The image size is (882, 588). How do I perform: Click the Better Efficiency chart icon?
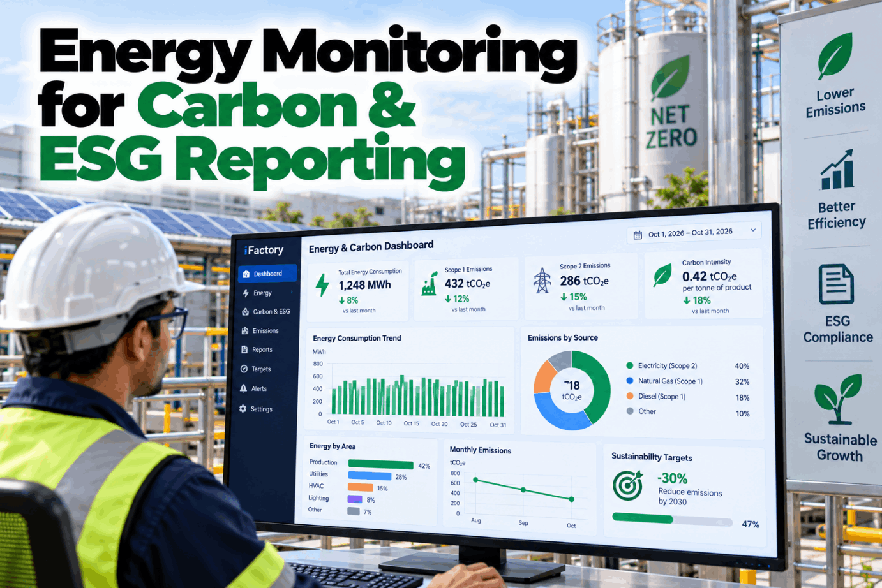(x=837, y=170)
